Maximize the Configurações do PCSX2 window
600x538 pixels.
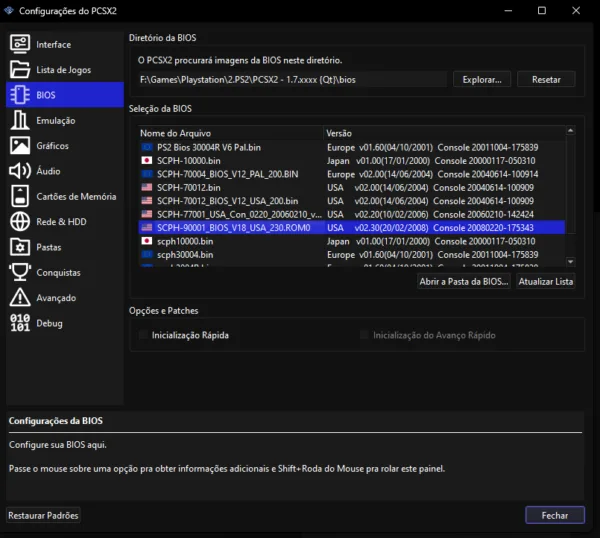tap(542, 10)
